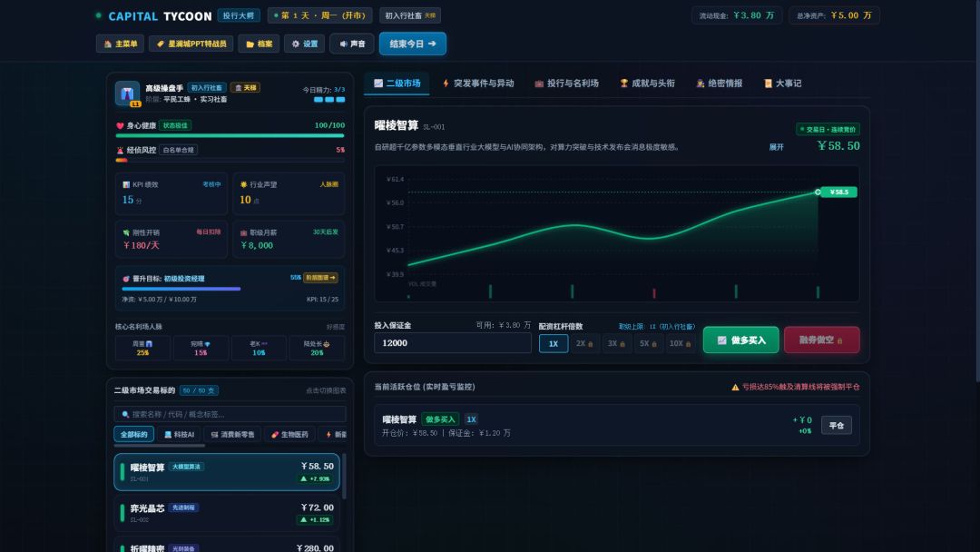The width and height of the screenshot is (980, 552).
Task: Click the ¥58.5 price marker on chart
Action: pos(838,192)
